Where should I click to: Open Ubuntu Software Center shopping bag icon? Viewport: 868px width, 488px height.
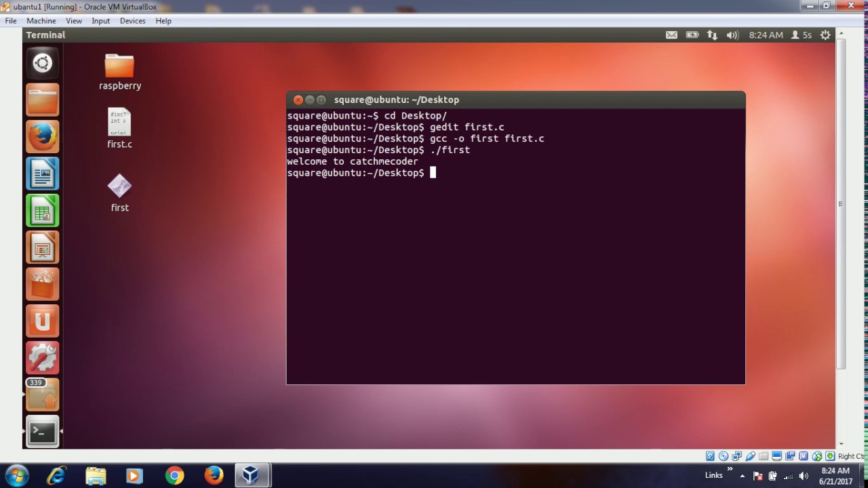42,284
